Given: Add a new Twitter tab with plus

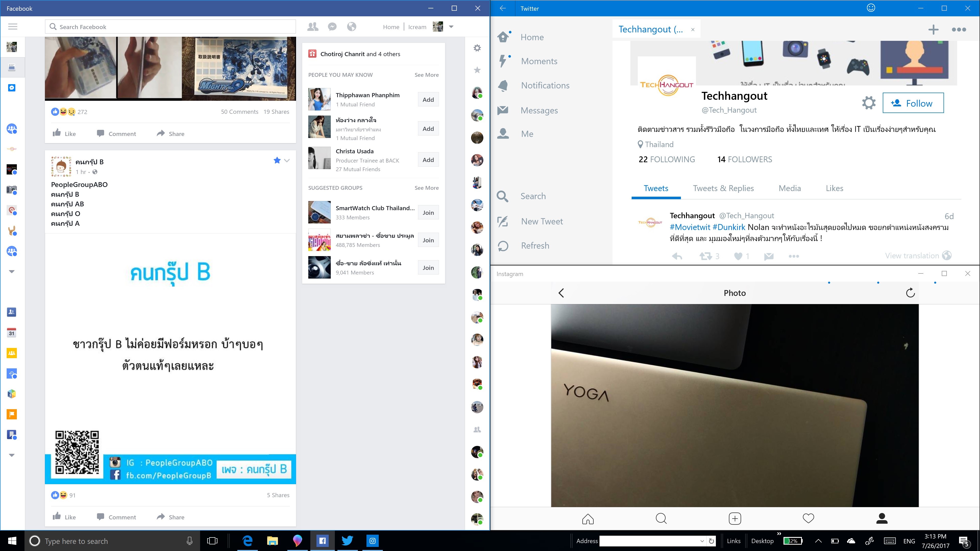Looking at the screenshot, I should (x=933, y=30).
